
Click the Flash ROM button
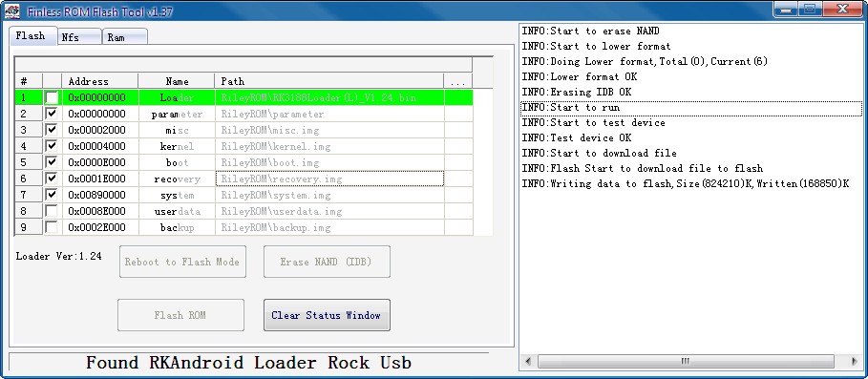click(x=180, y=315)
